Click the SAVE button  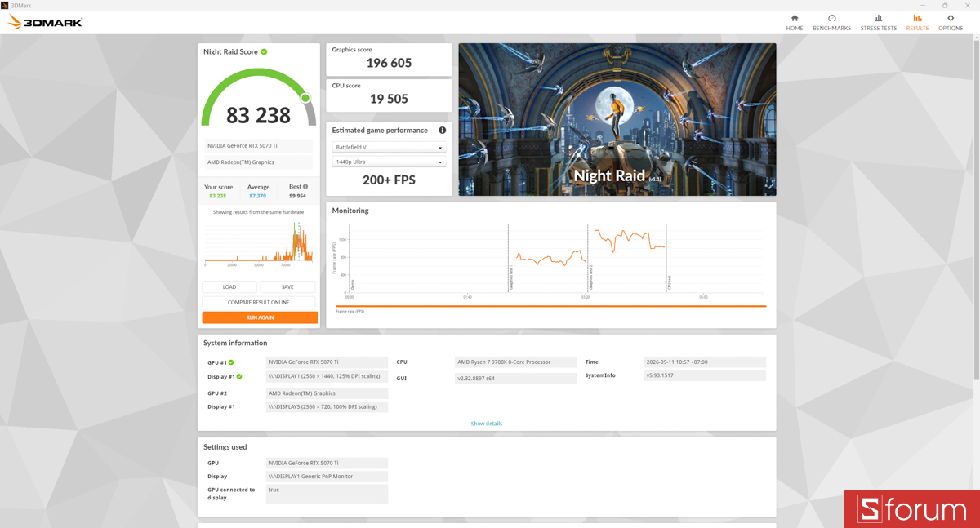point(287,287)
